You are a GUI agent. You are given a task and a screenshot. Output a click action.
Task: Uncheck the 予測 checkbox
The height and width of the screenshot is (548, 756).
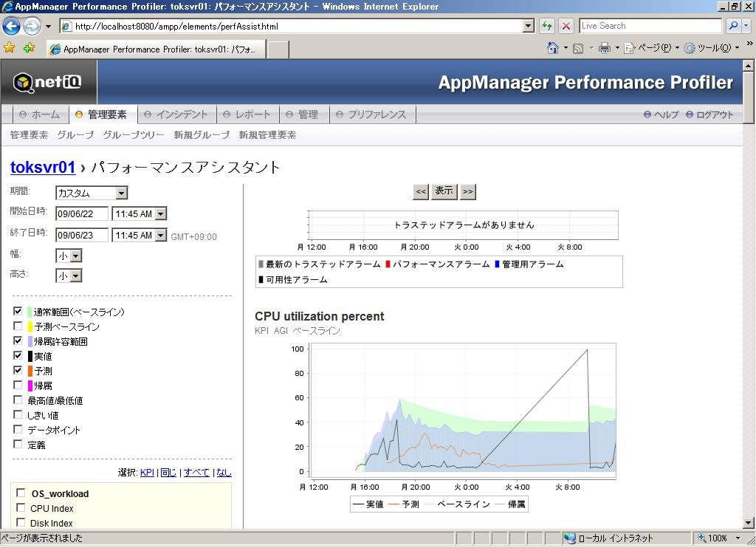click(18, 371)
